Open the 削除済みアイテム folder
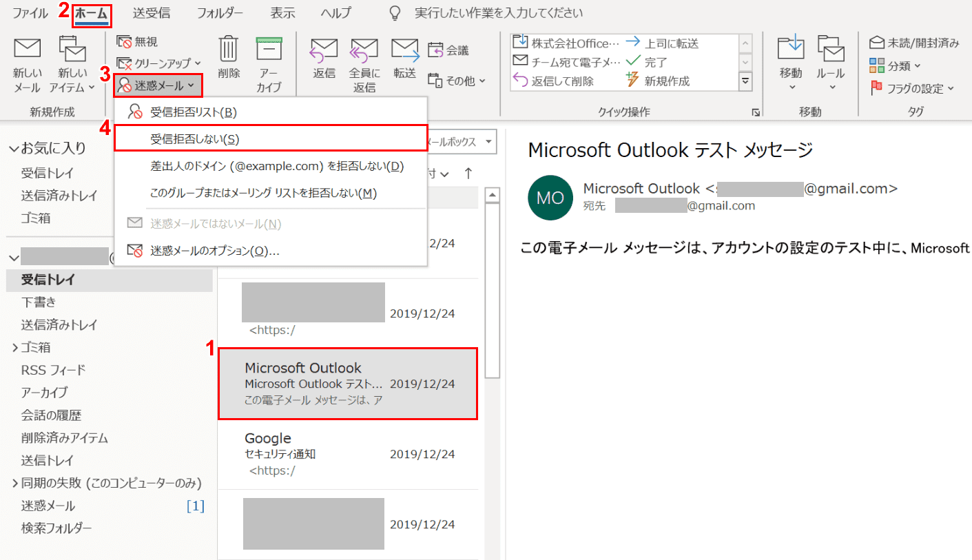Viewport: 972px width, 560px height. (65, 437)
